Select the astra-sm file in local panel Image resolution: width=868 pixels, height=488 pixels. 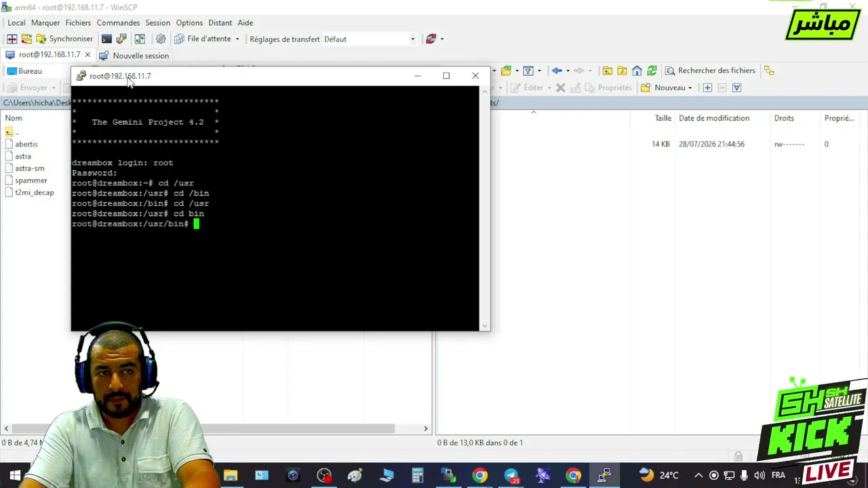pos(30,169)
